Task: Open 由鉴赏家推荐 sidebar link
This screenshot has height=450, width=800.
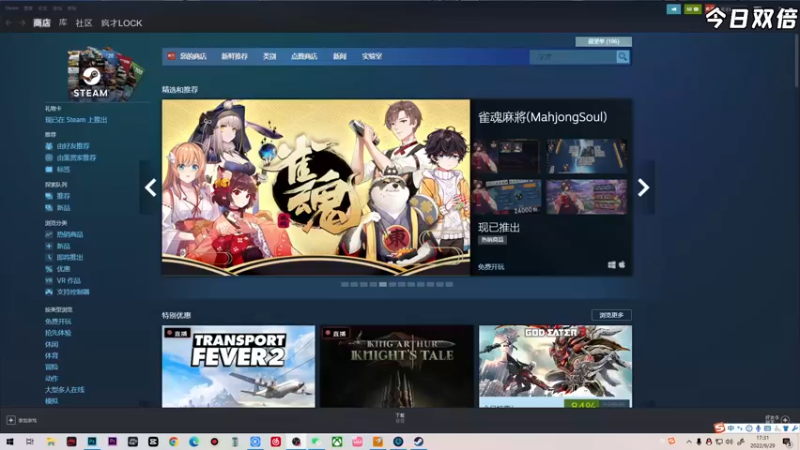Action: coord(76,158)
